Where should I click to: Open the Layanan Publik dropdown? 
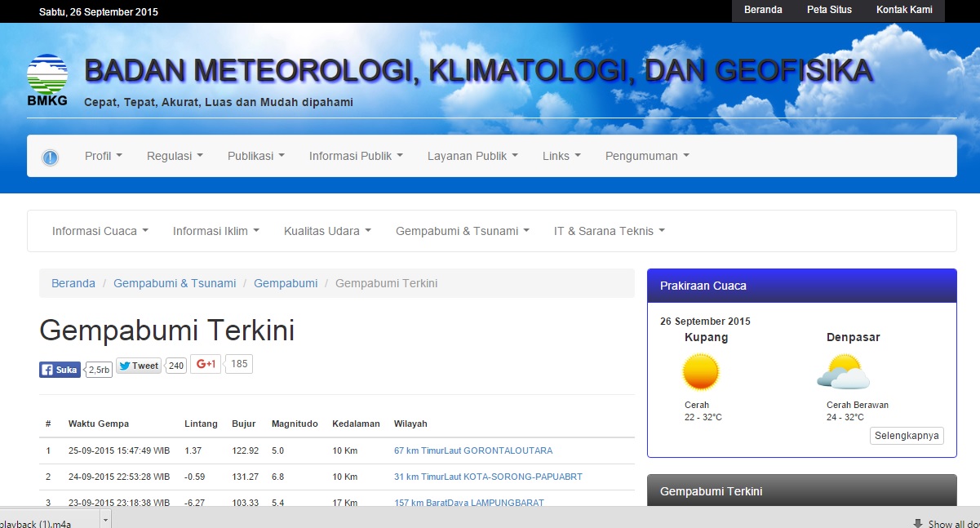pos(472,156)
